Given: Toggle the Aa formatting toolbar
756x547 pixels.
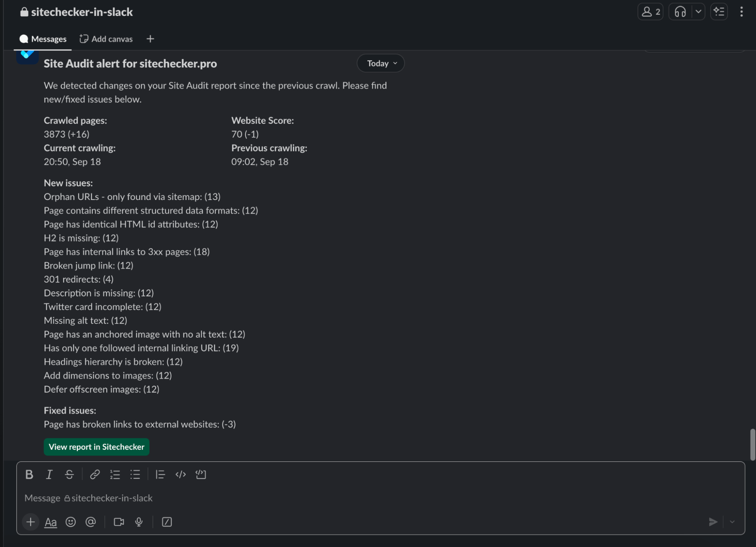Looking at the screenshot, I should click(51, 522).
